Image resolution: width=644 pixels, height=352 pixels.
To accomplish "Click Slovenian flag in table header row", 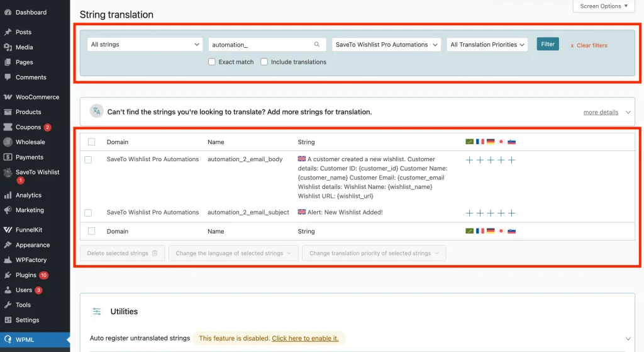I will pos(511,142).
